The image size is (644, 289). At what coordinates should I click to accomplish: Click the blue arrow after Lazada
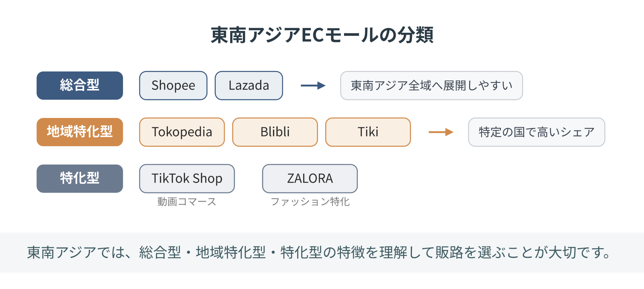[x=313, y=86]
